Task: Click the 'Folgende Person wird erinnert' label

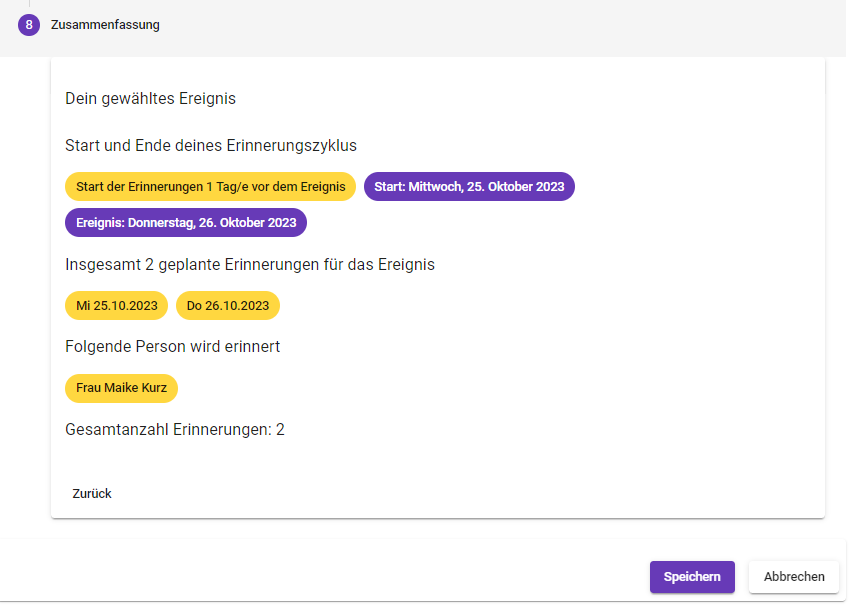Action: [x=172, y=347]
